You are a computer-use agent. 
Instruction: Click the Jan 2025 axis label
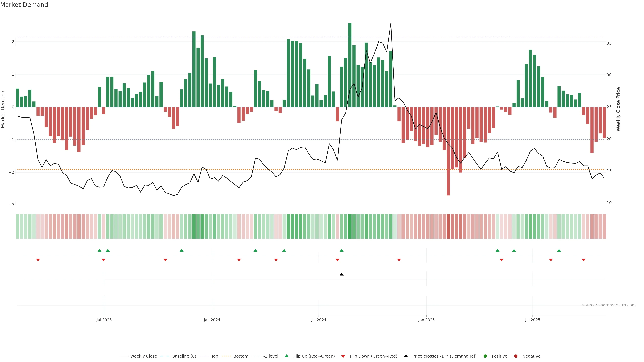click(x=426, y=320)
